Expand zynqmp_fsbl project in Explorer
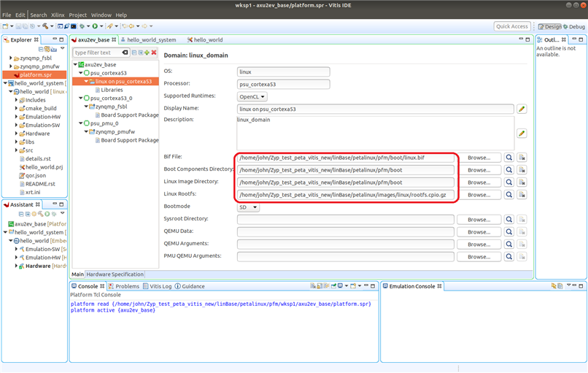588x373 pixels. click(x=10, y=58)
